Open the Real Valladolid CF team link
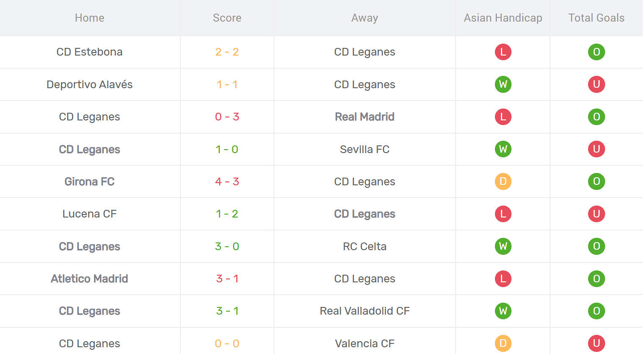644x354 pixels. (365, 311)
